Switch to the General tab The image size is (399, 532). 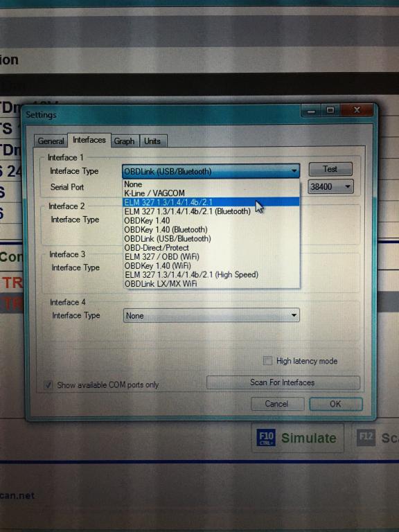51,141
